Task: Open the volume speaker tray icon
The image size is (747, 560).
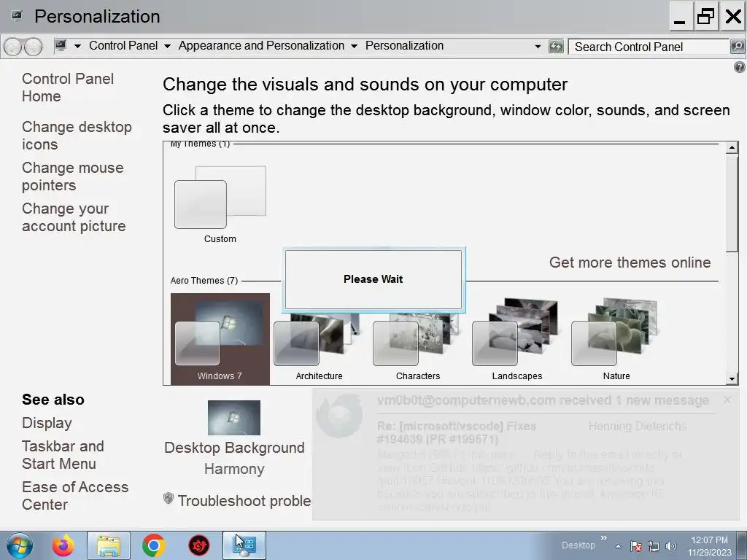Action: (671, 546)
